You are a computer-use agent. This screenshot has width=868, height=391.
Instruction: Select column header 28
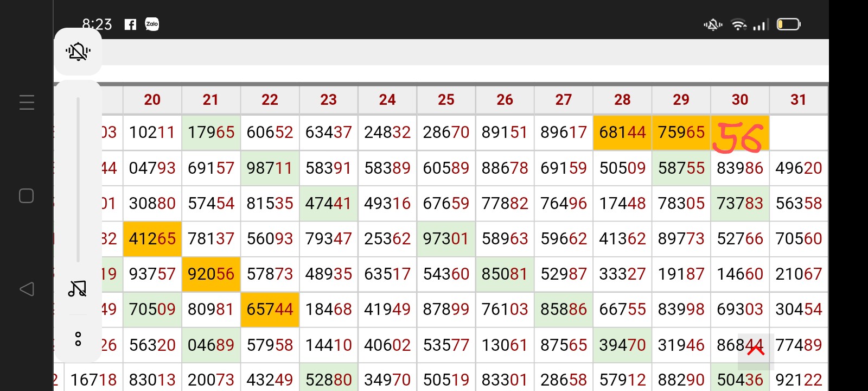[622, 100]
